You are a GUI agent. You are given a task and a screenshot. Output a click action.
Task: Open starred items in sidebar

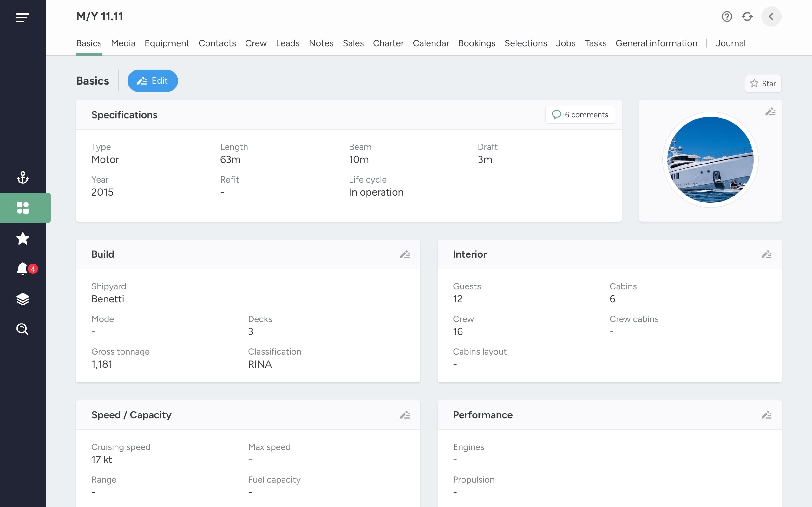pos(23,238)
